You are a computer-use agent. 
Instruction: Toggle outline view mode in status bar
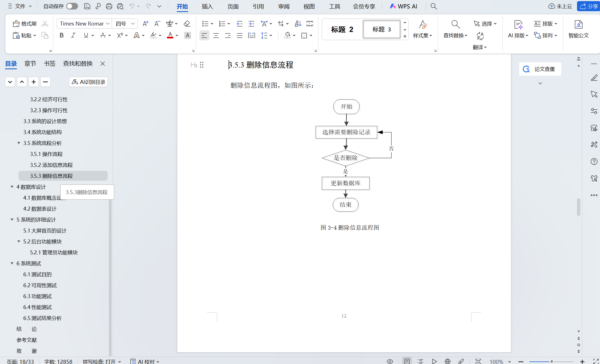coord(420,361)
